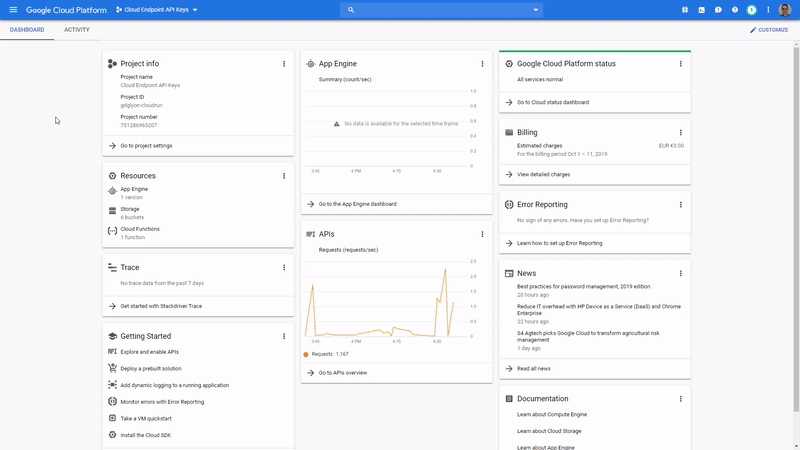The image size is (800, 450).
Task: Activate Cloud Shell terminal icon
Action: 702,10
